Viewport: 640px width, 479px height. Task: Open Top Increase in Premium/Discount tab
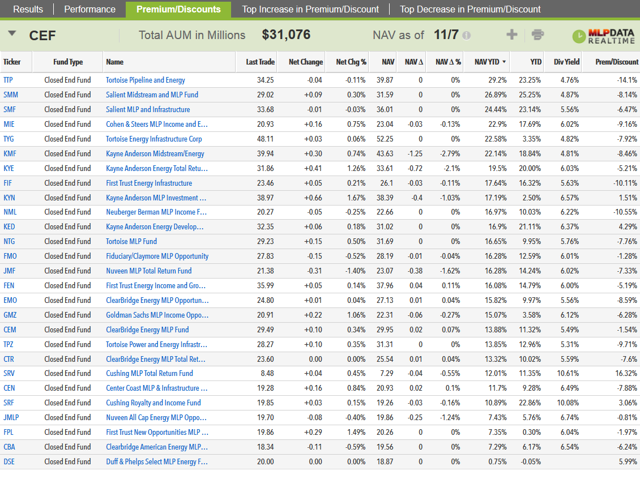click(310, 9)
